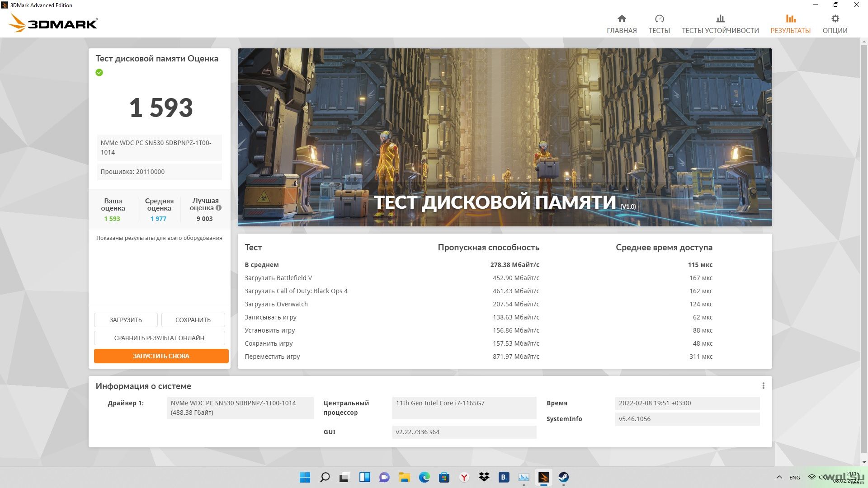Click the СОХРАНИТЬ button
The image size is (868, 488).
coord(193,320)
